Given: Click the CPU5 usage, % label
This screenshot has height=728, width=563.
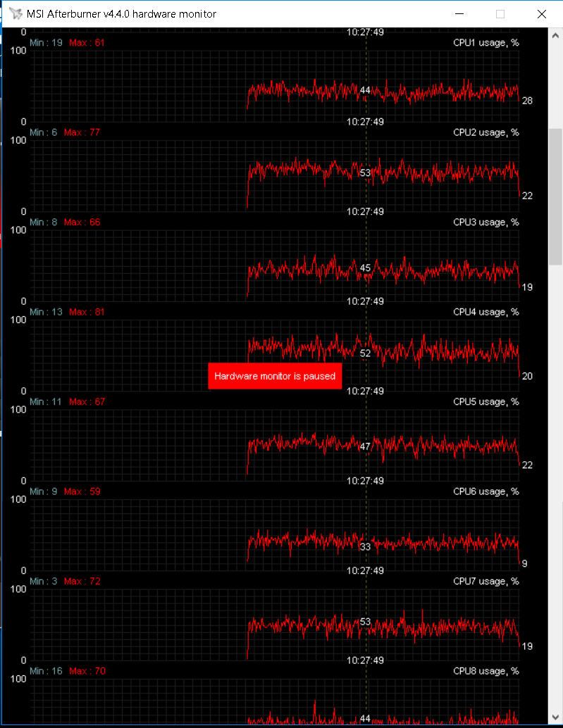Looking at the screenshot, I should 486,401.
